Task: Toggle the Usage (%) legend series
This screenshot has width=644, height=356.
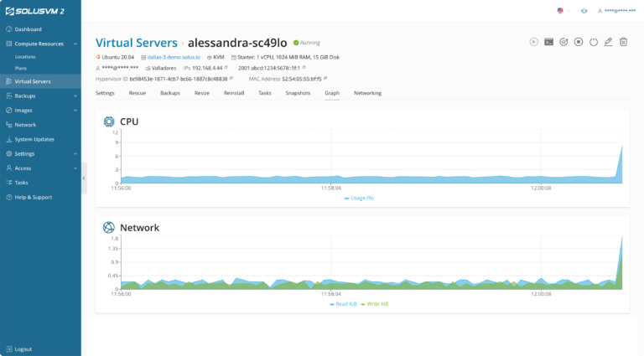Action: point(359,198)
